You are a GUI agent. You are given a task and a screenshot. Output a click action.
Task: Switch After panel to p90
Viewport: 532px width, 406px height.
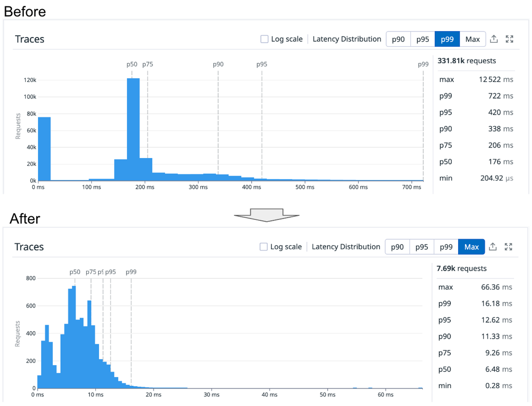[x=397, y=247]
